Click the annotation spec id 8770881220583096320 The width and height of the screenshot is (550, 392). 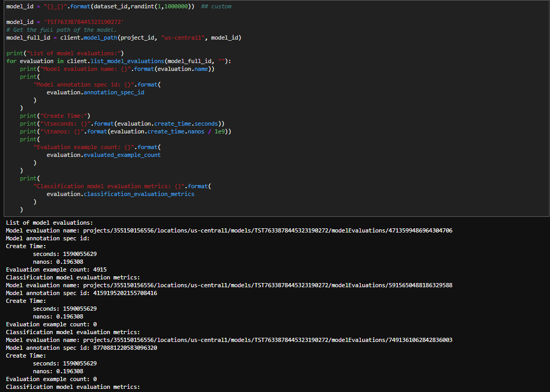pyautogui.click(x=125, y=348)
